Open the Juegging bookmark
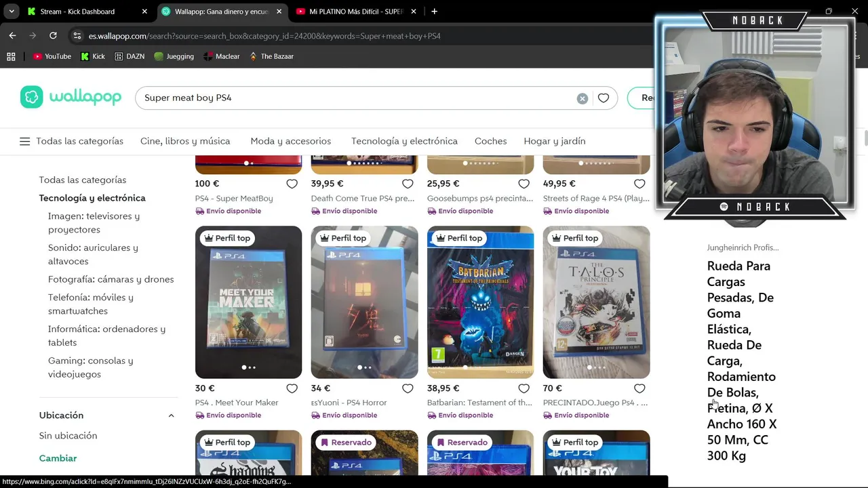The height and width of the screenshot is (488, 868). pos(174,56)
